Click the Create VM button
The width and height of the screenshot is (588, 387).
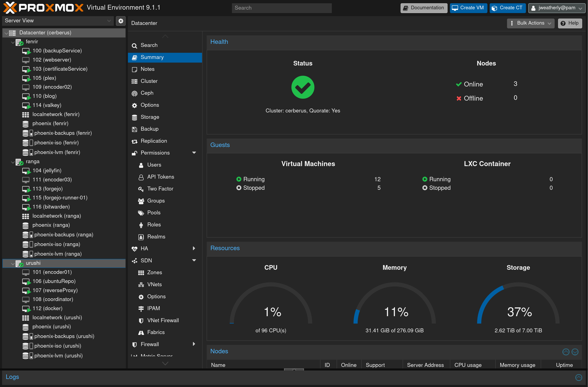pyautogui.click(x=468, y=8)
